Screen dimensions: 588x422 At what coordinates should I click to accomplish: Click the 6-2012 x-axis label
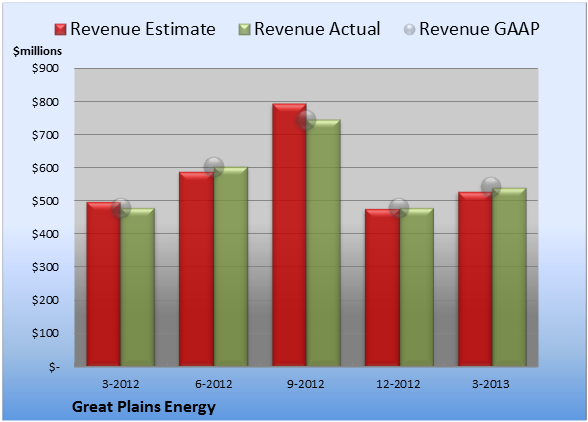pyautogui.click(x=213, y=384)
